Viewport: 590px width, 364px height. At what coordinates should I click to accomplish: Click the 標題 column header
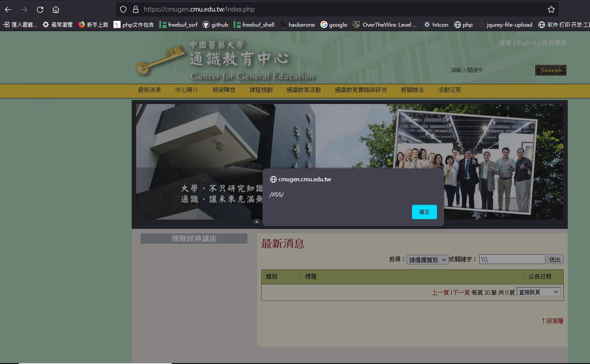311,276
